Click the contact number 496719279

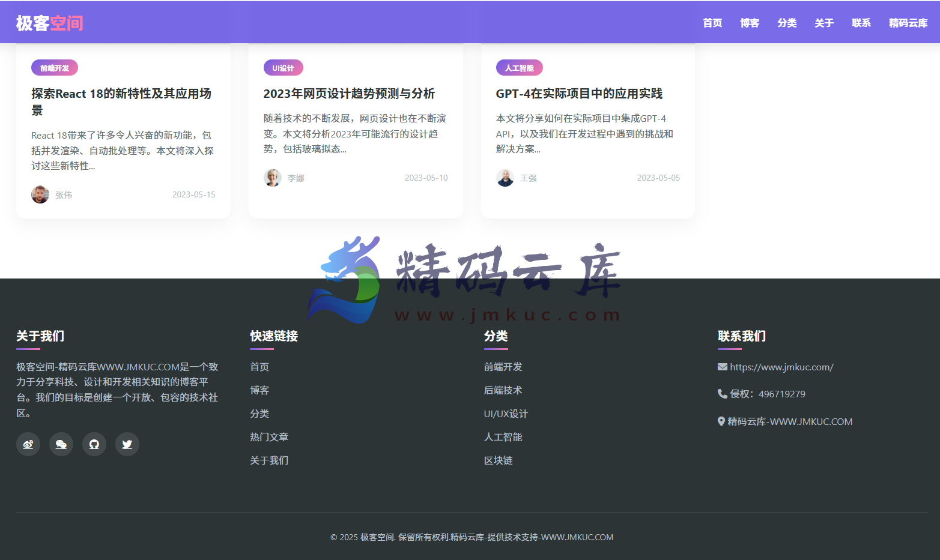pyautogui.click(x=782, y=394)
